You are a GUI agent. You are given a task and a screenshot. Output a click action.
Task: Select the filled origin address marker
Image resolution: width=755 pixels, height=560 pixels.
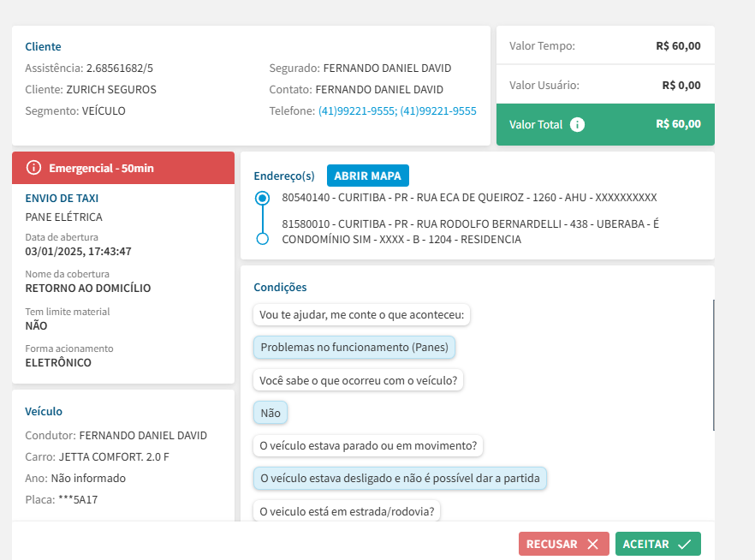click(x=263, y=199)
